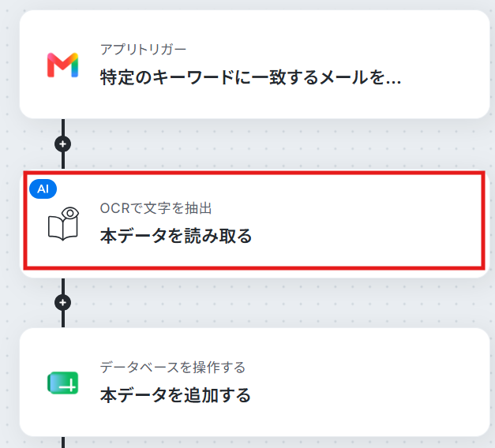Click the connector line under the OCR card
Screen dimensions: 495x448
click(x=63, y=286)
